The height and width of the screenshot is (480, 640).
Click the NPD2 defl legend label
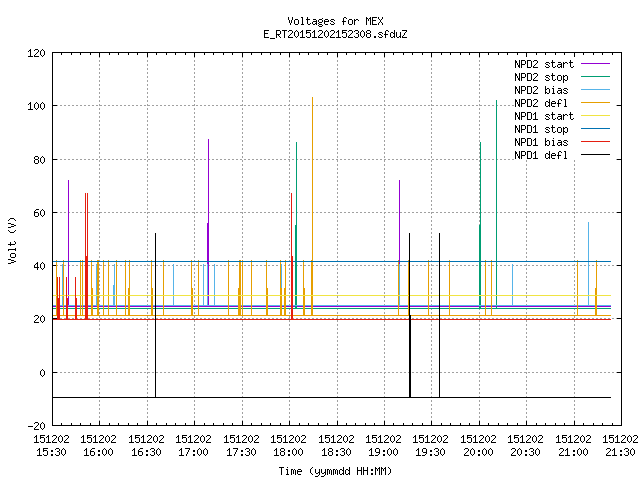pos(541,103)
